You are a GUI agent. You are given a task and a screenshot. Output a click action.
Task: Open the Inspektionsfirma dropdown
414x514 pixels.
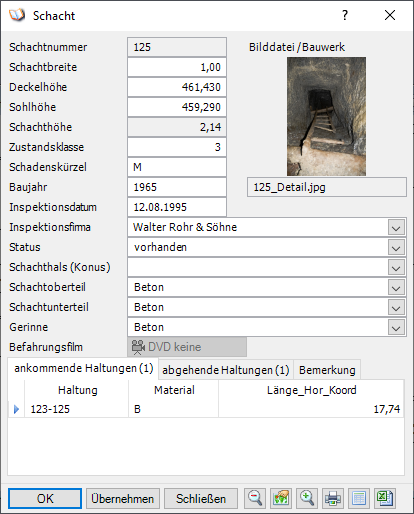396,227
